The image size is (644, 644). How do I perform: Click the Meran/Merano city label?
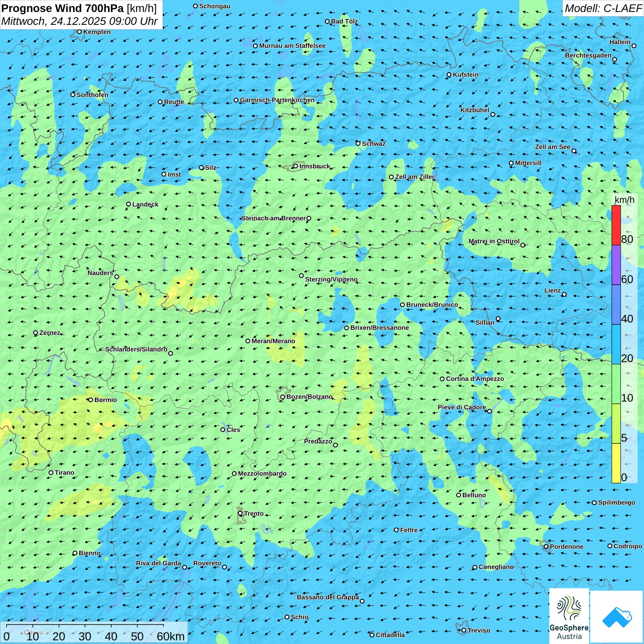click(x=273, y=341)
